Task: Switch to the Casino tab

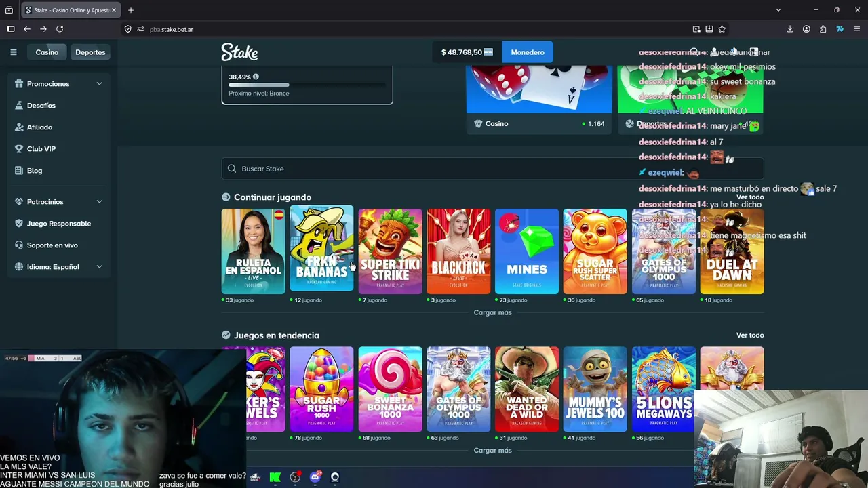Action: [47, 52]
